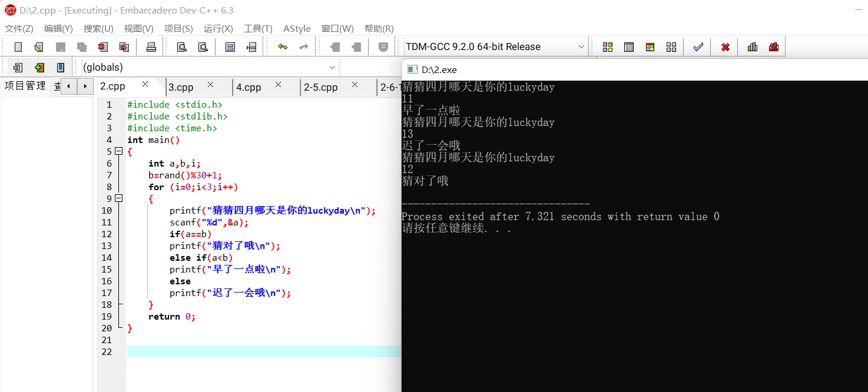Viewport: 868px width, 392px height.
Task: Click the Close All files icon
Action: coord(124,47)
